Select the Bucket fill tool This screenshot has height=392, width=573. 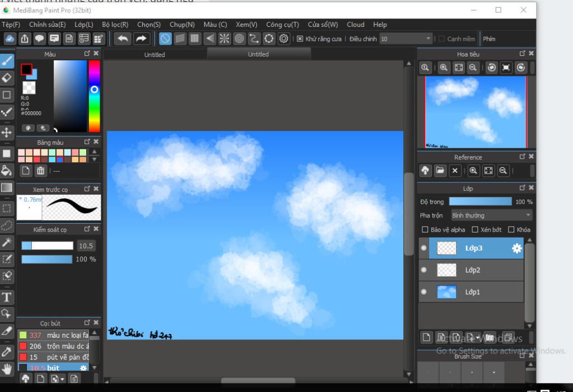[7, 170]
